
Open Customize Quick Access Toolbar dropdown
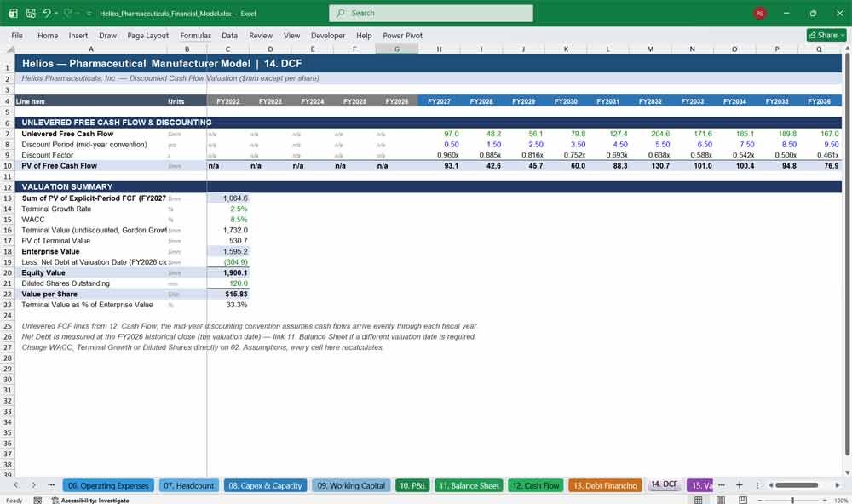(x=89, y=13)
